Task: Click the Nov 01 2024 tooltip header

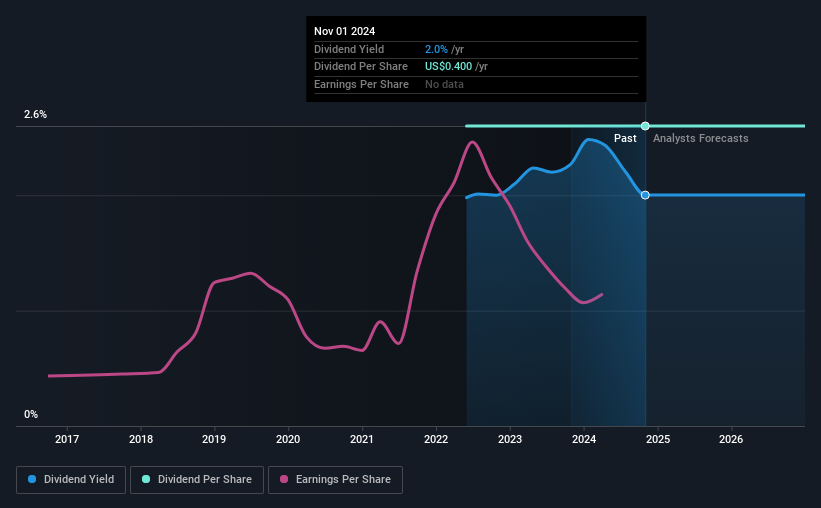Action: (345, 31)
